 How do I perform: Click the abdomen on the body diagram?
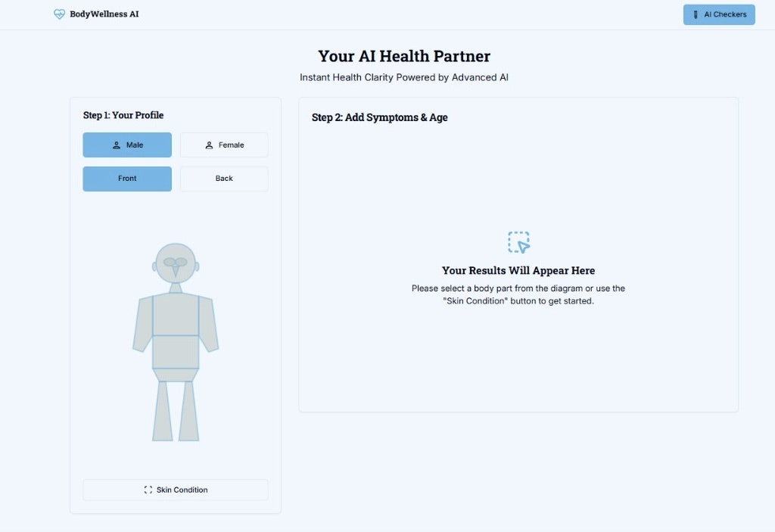tap(175, 350)
